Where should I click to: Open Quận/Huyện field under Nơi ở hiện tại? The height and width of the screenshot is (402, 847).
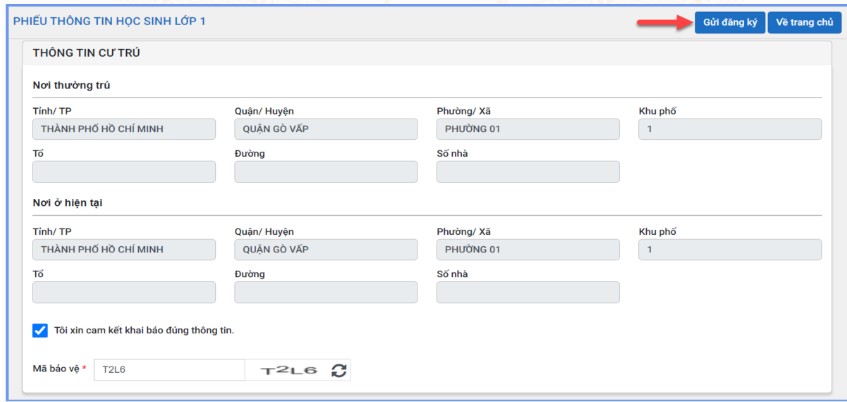pyautogui.click(x=326, y=249)
